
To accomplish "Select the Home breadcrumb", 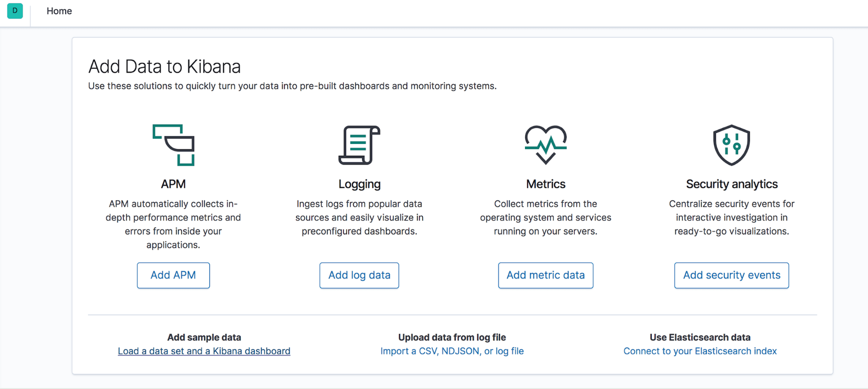I will pos(59,11).
